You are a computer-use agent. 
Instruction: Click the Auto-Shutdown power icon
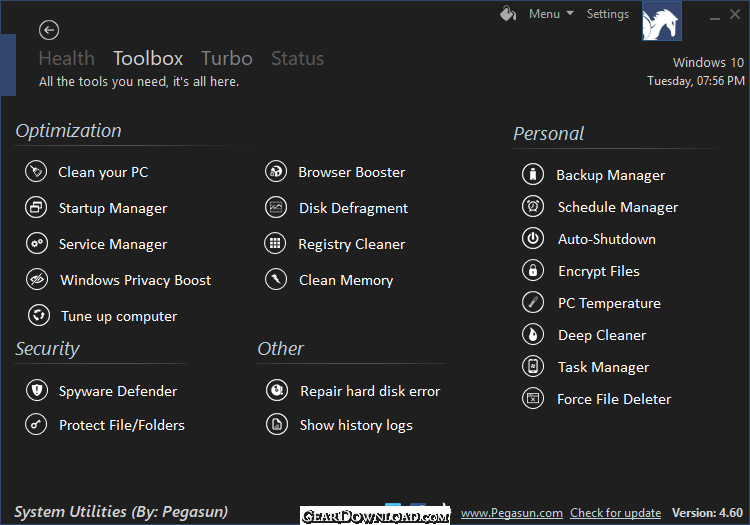[533, 239]
